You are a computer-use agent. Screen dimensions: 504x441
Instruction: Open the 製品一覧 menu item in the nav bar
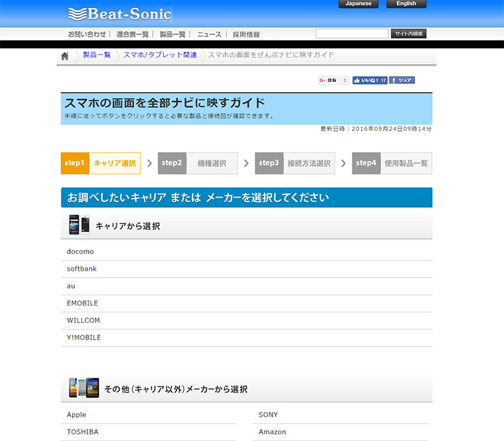pos(173,34)
